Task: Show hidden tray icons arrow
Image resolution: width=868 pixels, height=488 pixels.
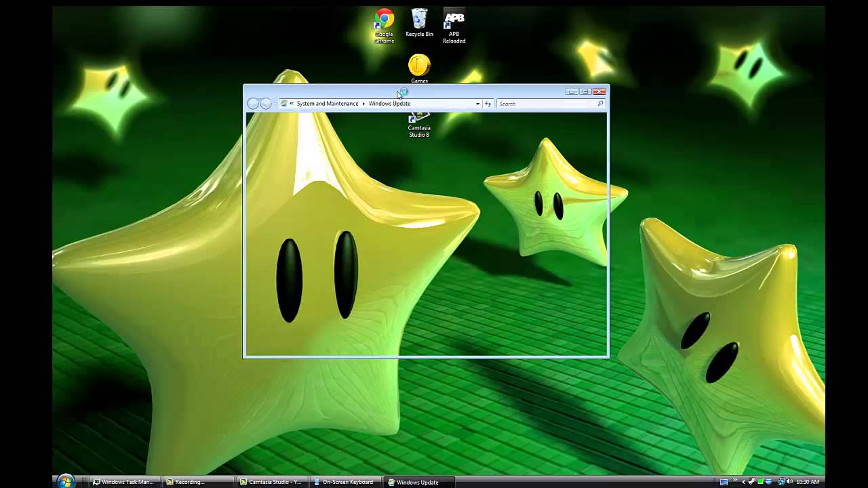Action: tap(744, 482)
